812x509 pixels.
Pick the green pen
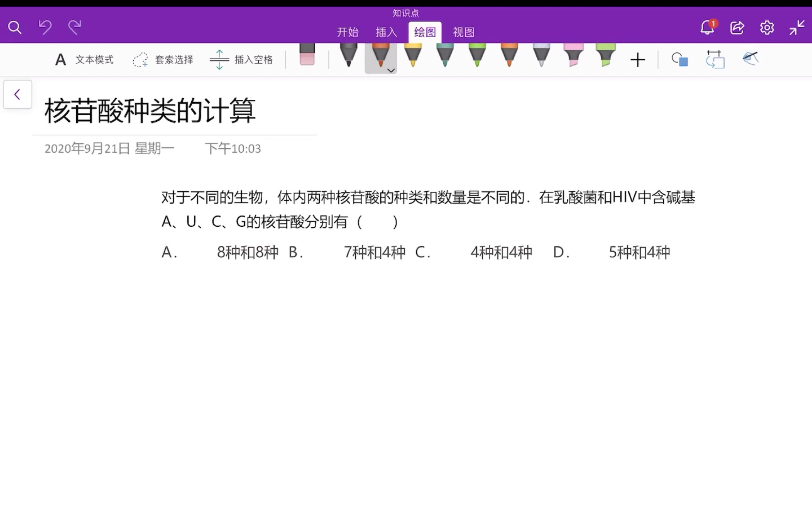[x=477, y=55]
